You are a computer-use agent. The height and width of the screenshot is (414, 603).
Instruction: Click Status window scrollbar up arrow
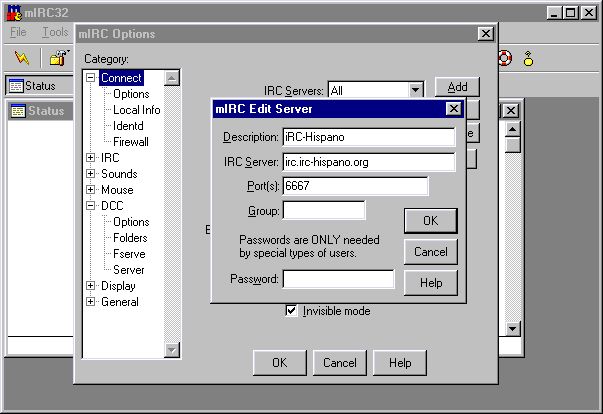coord(513,129)
